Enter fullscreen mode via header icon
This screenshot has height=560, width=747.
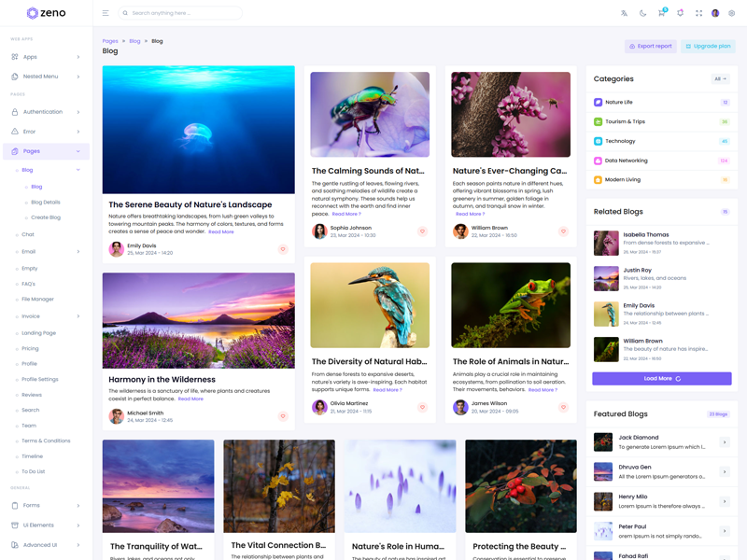pos(698,13)
